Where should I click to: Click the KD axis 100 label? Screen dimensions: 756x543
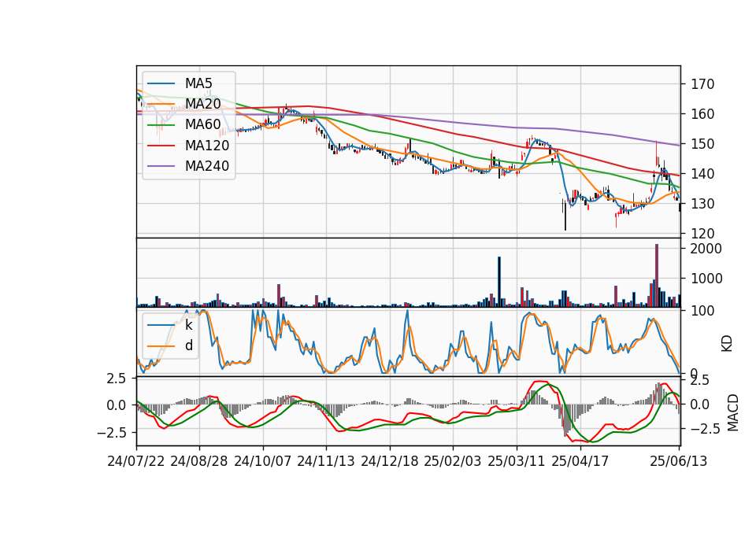(x=702, y=311)
